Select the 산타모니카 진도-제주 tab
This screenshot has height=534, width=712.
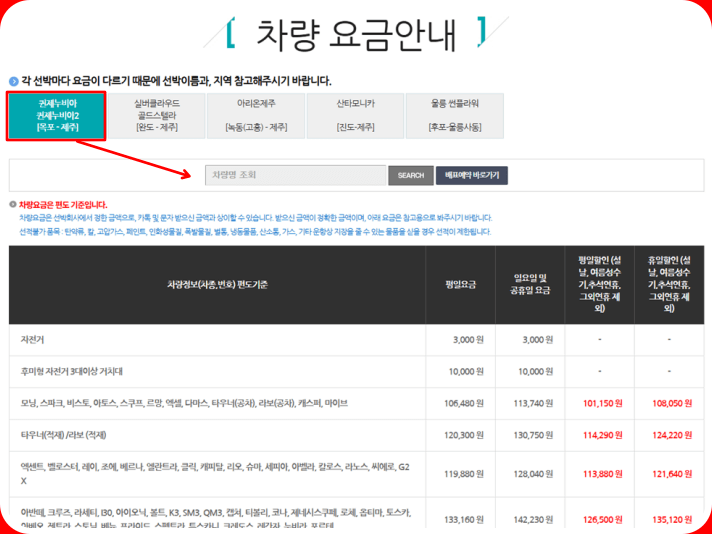(355, 116)
